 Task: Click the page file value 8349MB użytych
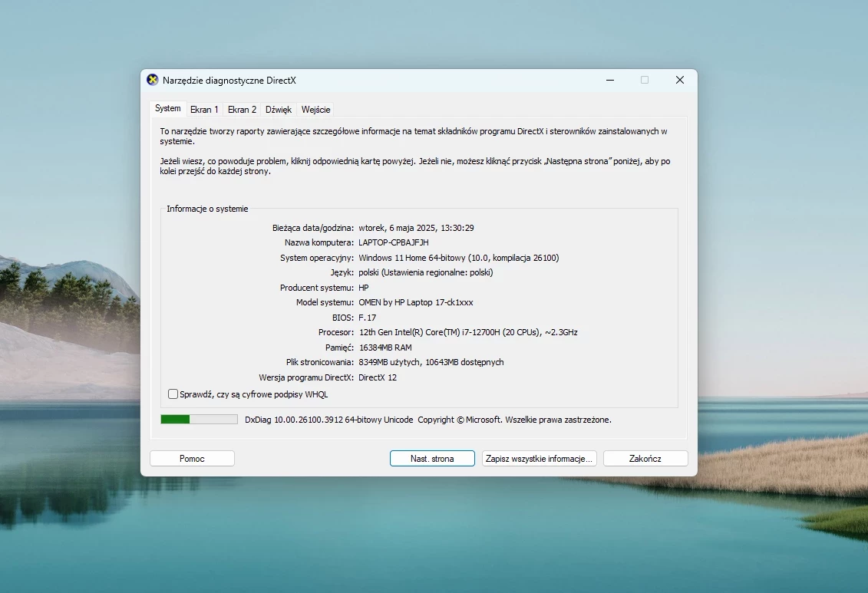click(x=390, y=362)
